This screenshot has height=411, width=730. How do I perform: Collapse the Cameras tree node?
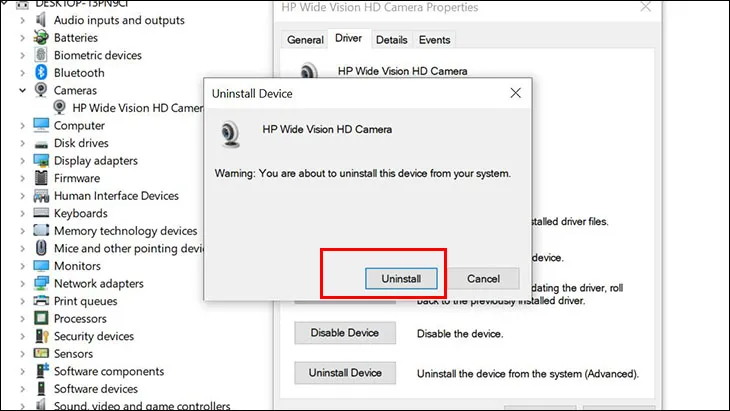tap(23, 90)
